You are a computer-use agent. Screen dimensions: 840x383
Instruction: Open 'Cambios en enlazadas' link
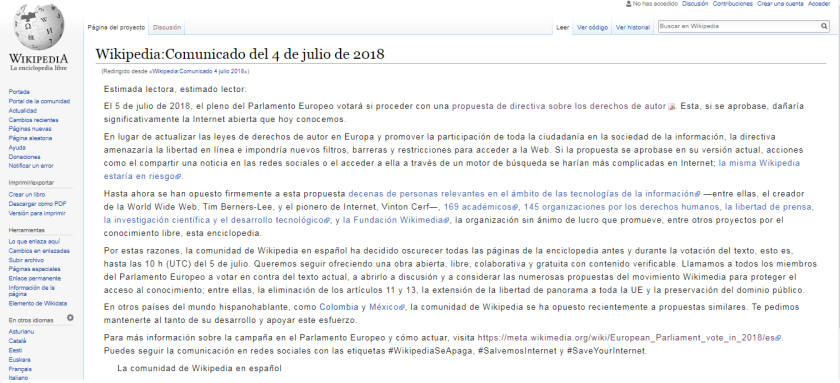coord(39,251)
